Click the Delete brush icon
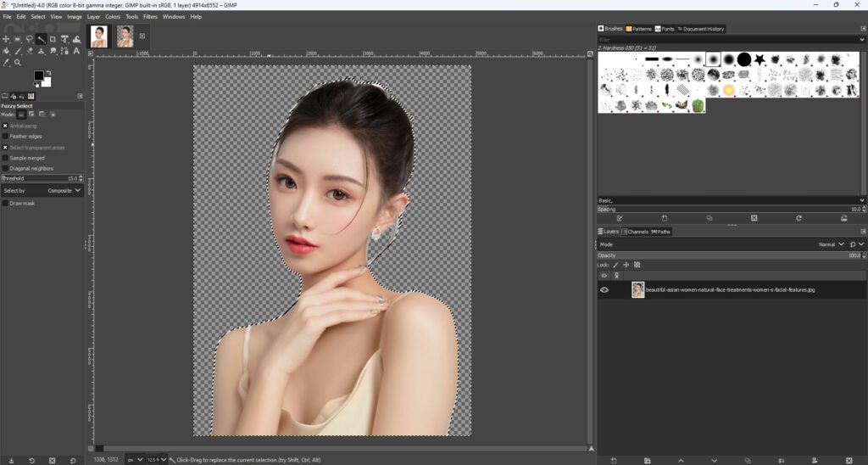The height and width of the screenshot is (465, 868). [754, 218]
